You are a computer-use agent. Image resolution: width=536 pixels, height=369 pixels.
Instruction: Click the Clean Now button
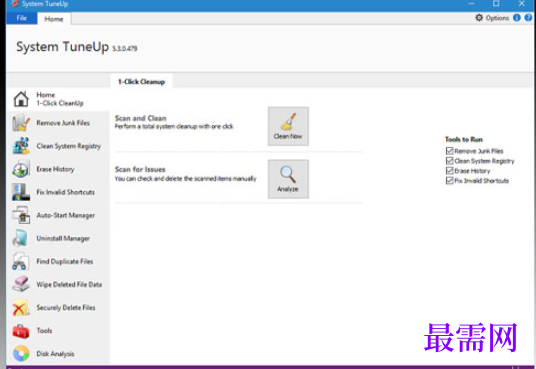click(x=288, y=126)
